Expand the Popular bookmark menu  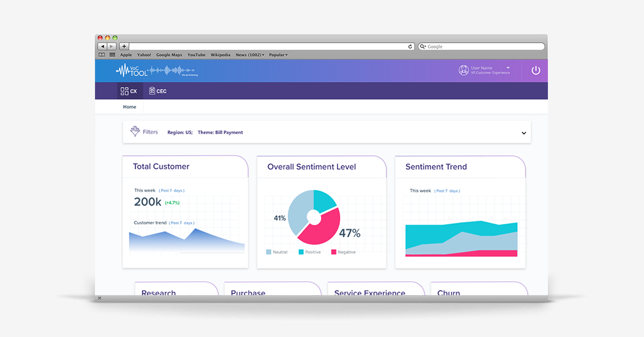[x=278, y=55]
